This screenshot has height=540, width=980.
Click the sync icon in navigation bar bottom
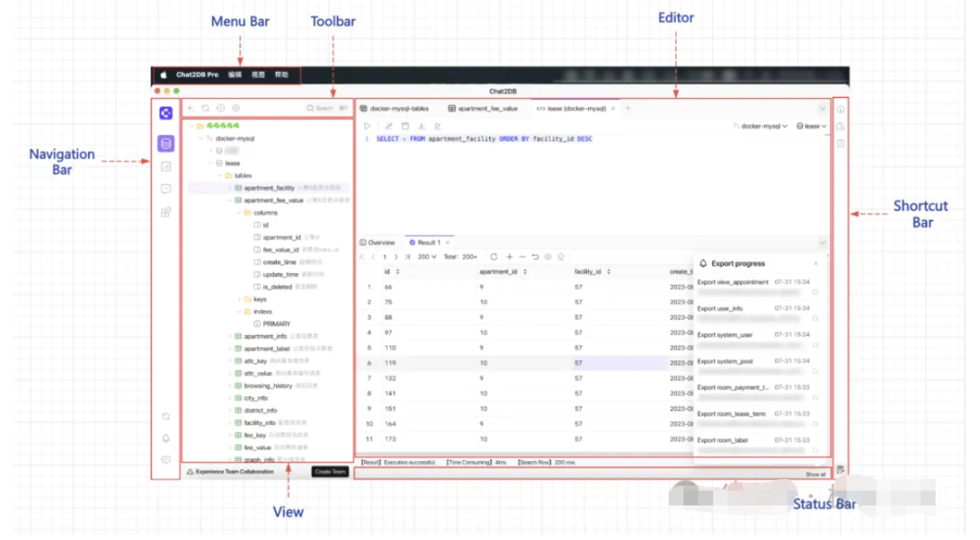coord(166,417)
